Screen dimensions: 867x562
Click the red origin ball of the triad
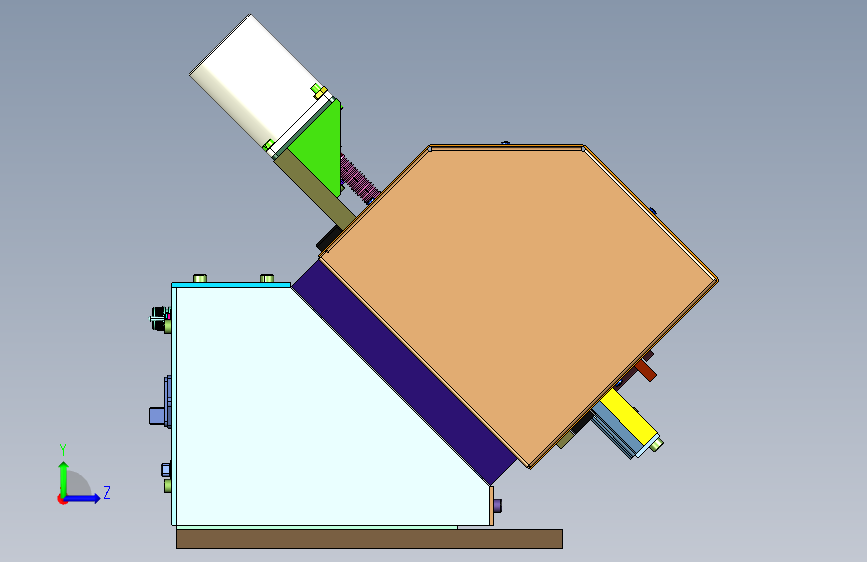tap(62, 499)
